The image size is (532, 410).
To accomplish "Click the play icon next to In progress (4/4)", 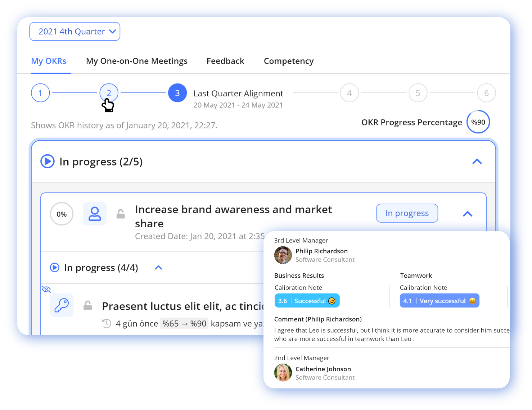I will [54, 268].
